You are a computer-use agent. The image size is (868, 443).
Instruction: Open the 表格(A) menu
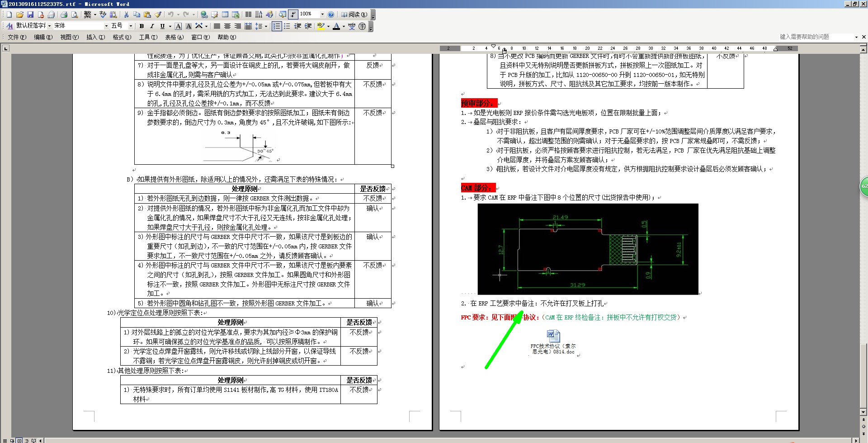point(174,37)
